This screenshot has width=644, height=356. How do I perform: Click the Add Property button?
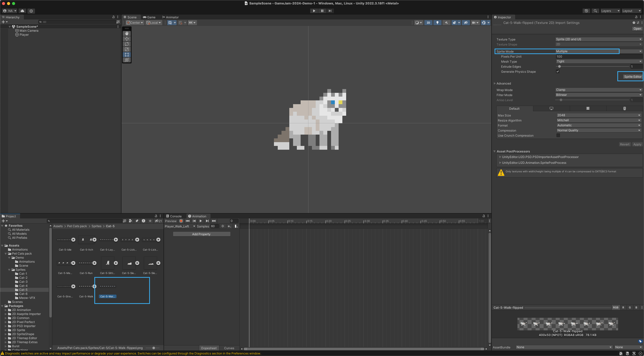(x=201, y=234)
